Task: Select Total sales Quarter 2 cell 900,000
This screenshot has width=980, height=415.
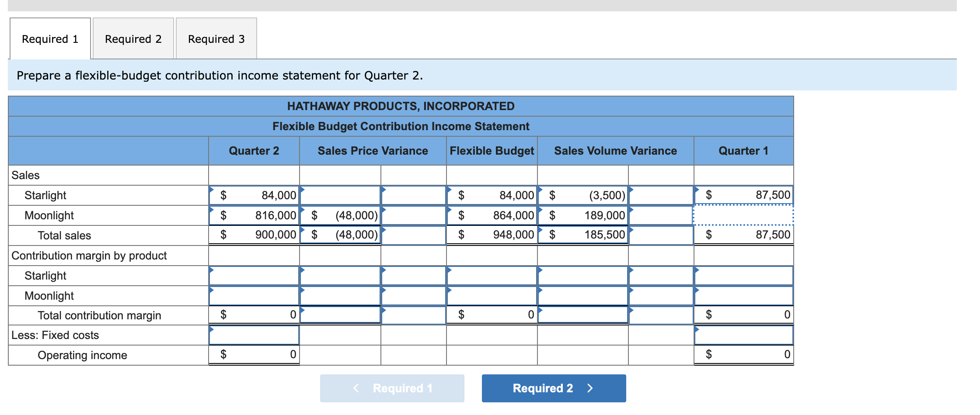Action: pyautogui.click(x=254, y=235)
